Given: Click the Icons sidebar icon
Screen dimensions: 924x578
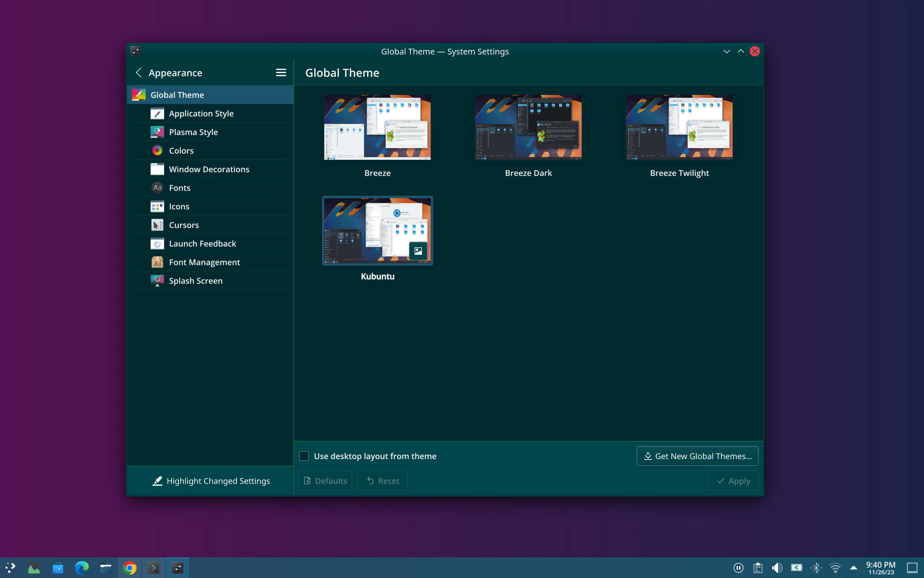Looking at the screenshot, I should coord(157,206).
